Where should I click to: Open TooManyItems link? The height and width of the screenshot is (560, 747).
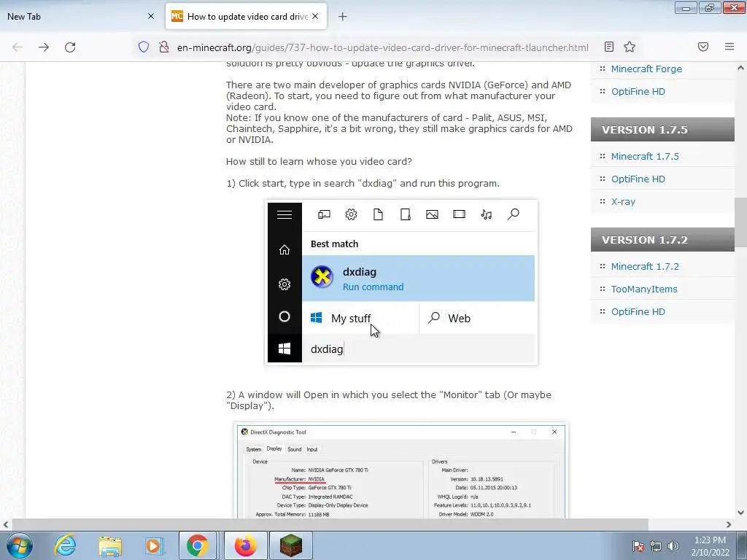pos(644,289)
